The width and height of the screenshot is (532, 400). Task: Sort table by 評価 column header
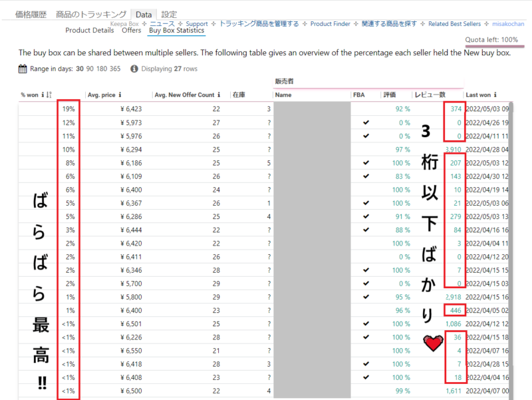[390, 95]
